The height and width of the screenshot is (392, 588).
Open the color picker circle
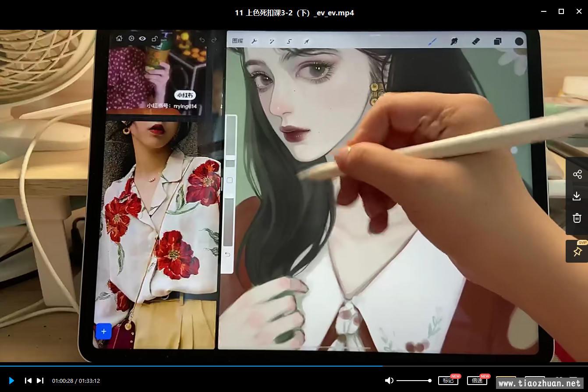pyautogui.click(x=519, y=41)
